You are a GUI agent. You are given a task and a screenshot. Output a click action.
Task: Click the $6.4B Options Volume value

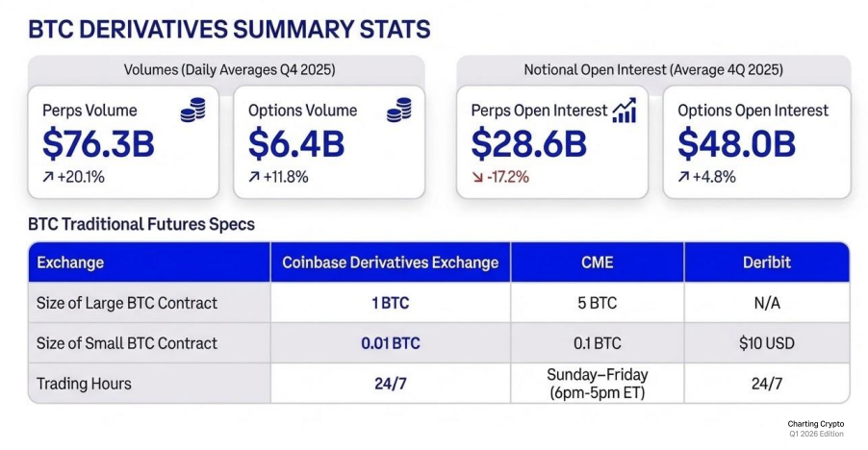(x=296, y=144)
